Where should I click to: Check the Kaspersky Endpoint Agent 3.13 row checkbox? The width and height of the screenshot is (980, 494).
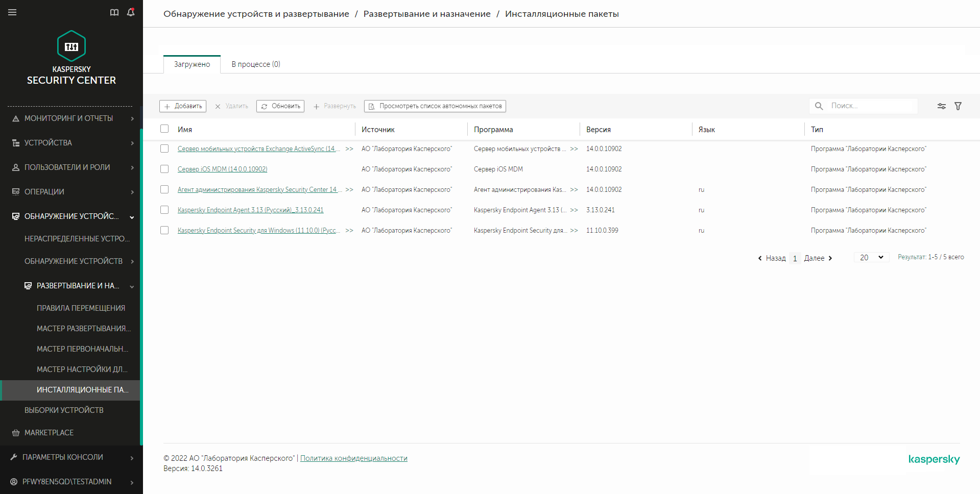click(164, 210)
